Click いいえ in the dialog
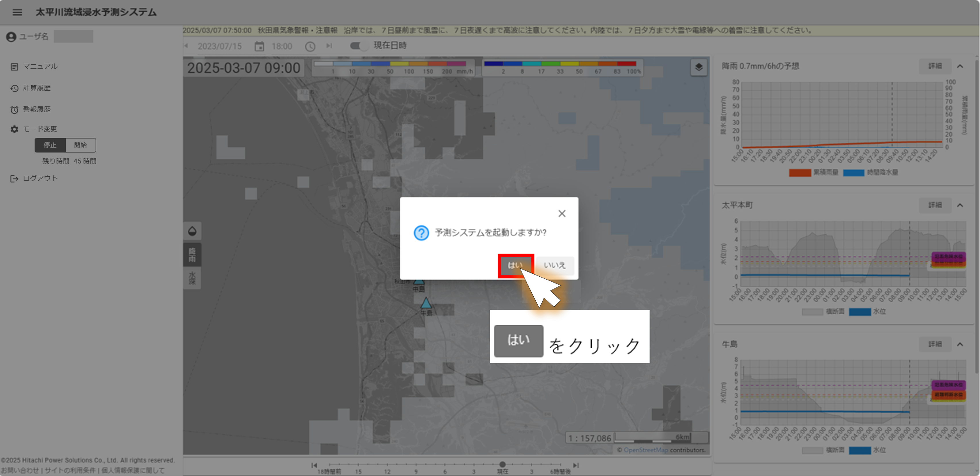Image resolution: width=980 pixels, height=476 pixels. pyautogui.click(x=554, y=265)
